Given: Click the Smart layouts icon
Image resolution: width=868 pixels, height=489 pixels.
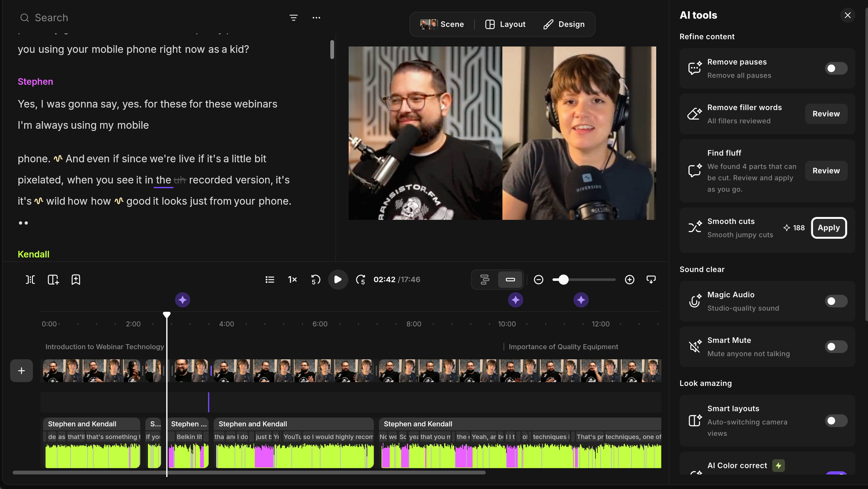Looking at the screenshot, I should [695, 421].
